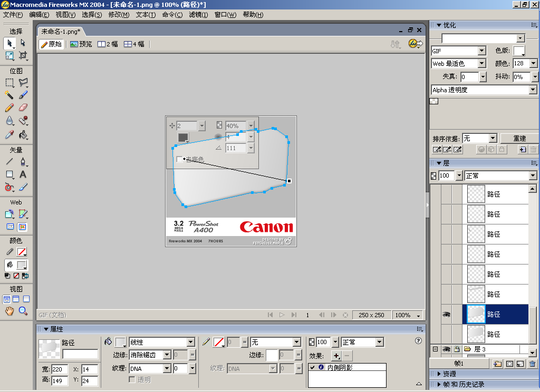Add a live effect with the plus button
Screen dimensions: 540x392
pyautogui.click(x=336, y=356)
